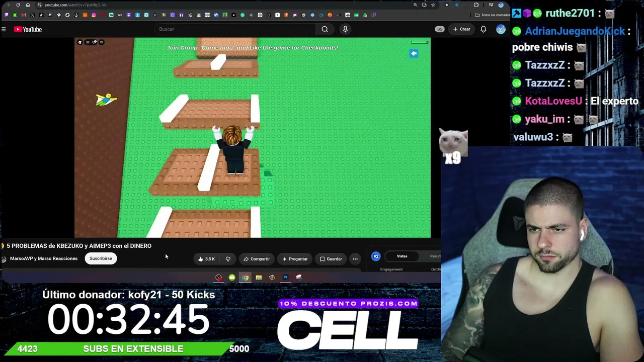The image size is (644, 362).
Task: Focus the Buscar search field
Action: pos(234,29)
